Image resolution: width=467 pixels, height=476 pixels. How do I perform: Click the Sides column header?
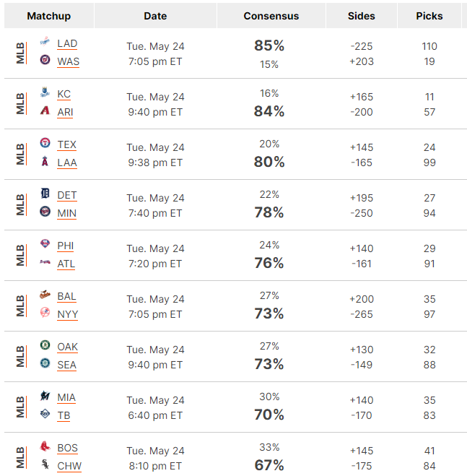point(361,16)
